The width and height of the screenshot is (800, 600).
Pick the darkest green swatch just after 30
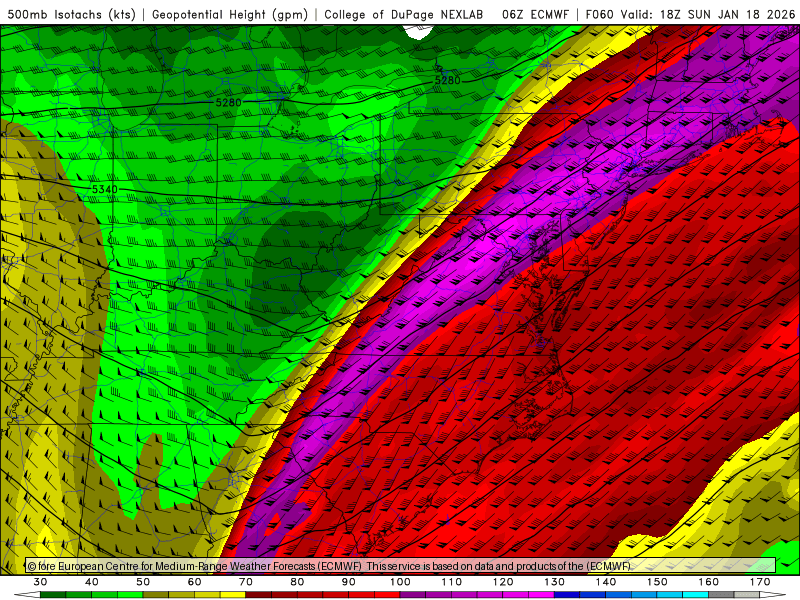(53, 595)
